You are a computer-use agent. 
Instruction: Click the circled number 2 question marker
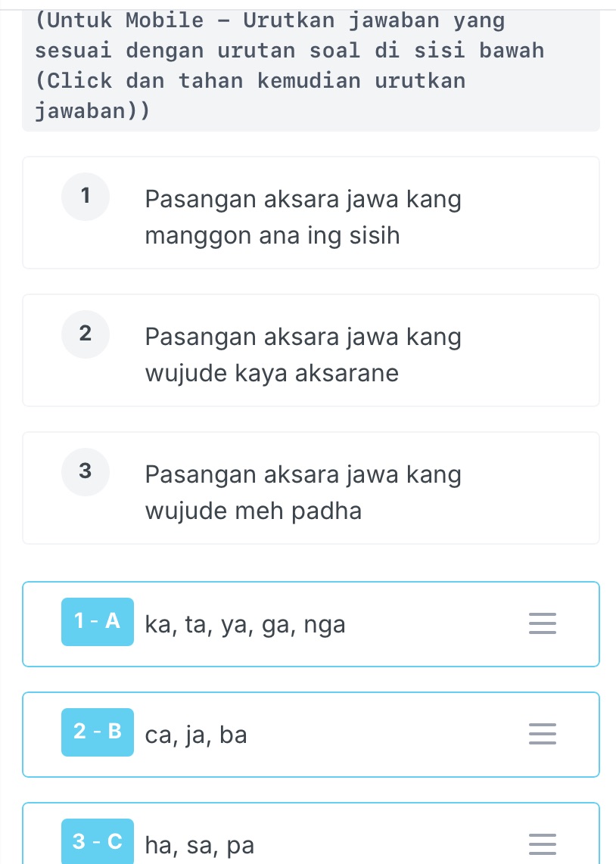click(85, 334)
